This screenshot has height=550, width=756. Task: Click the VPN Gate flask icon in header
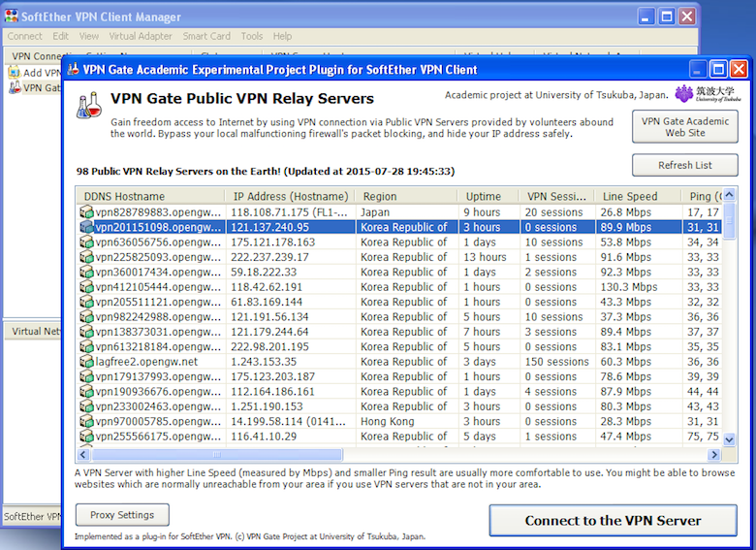tap(89, 105)
